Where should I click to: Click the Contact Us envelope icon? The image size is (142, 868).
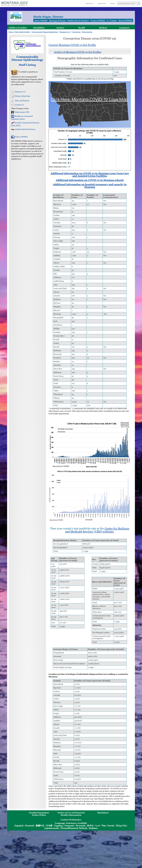pos(12,105)
